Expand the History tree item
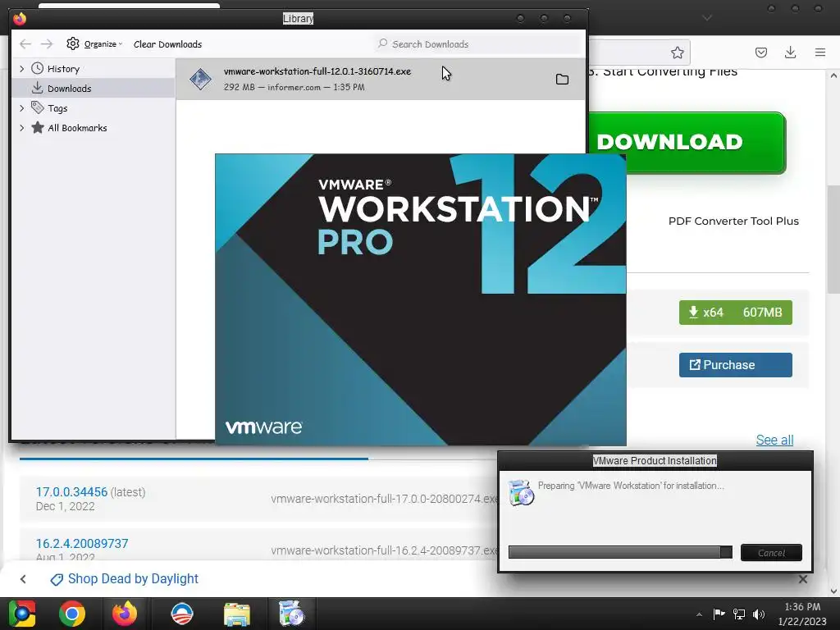This screenshot has width=840, height=630. (x=21, y=69)
